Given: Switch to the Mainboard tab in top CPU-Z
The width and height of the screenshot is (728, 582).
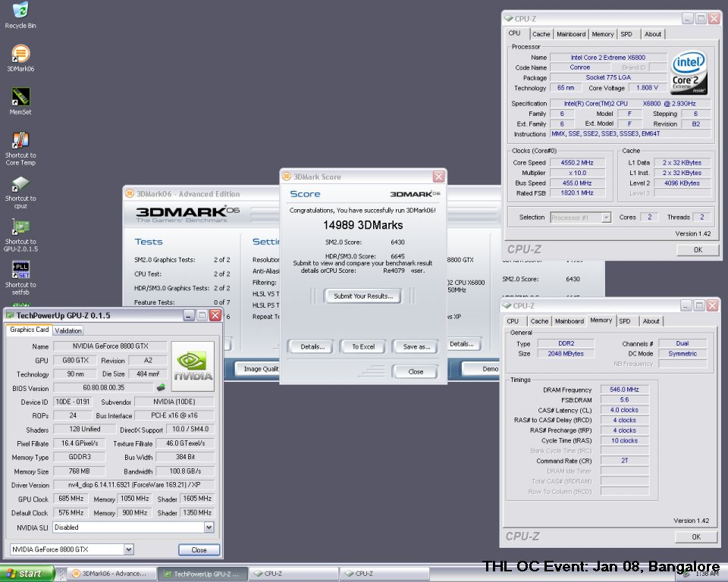Looking at the screenshot, I should tap(570, 34).
